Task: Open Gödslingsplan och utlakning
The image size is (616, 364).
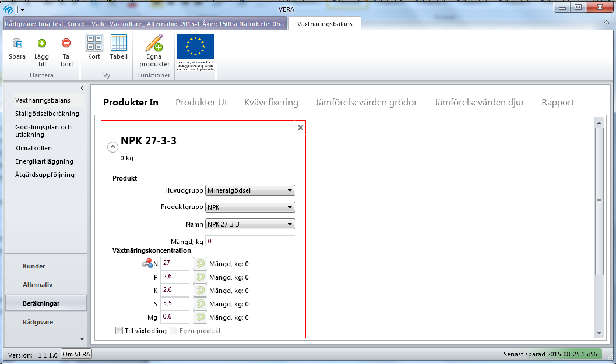Action: tap(43, 131)
